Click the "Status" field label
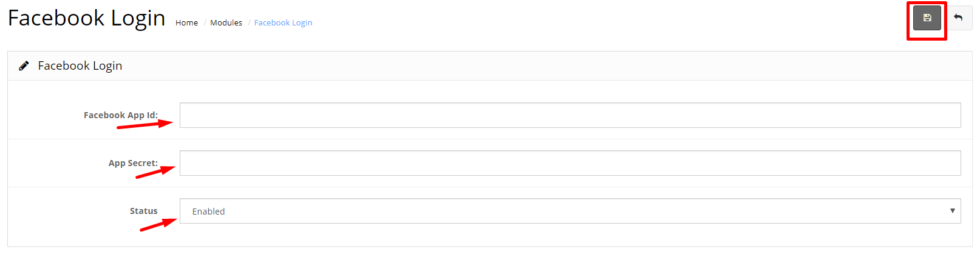 coord(143,211)
